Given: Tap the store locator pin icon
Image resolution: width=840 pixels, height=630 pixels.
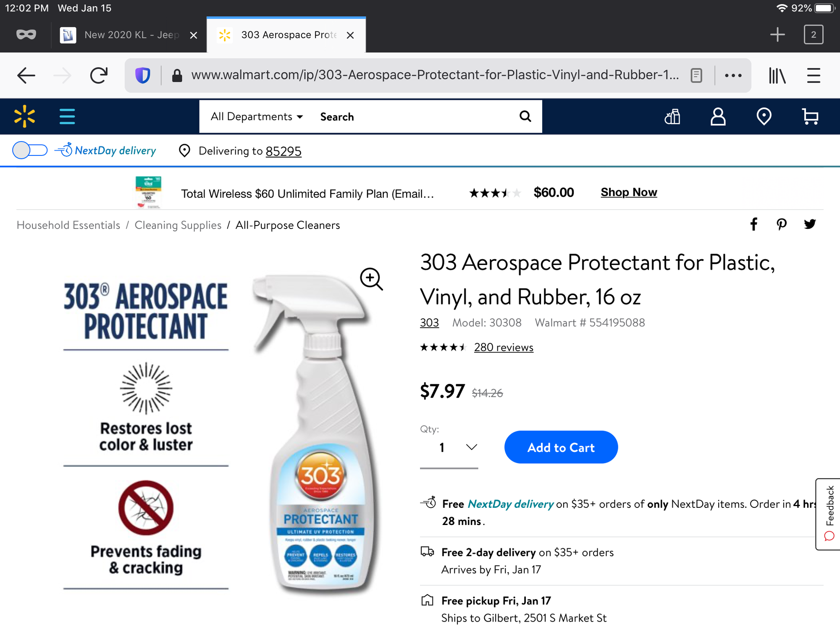Looking at the screenshot, I should (x=764, y=117).
